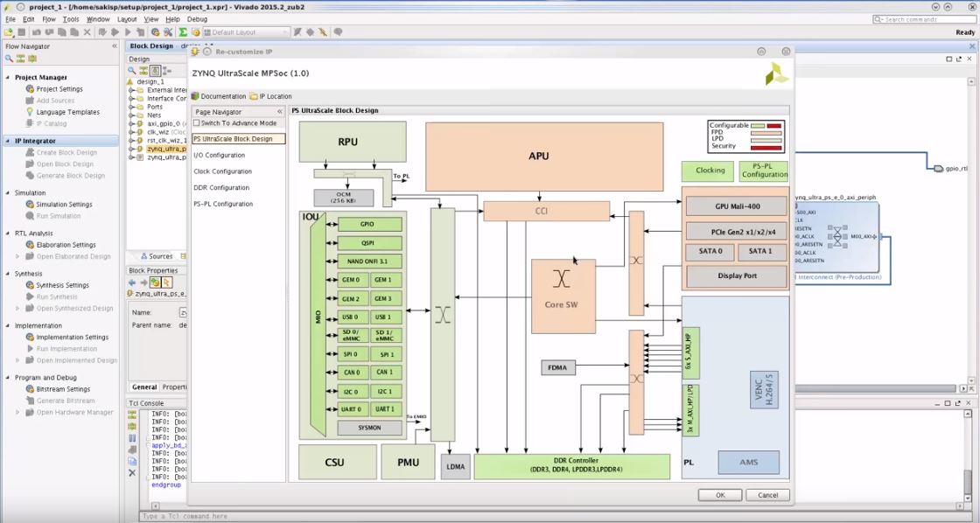This screenshot has width=980, height=523.
Task: Click Cancel button in Re-customize IP dialog
Action: click(767, 495)
